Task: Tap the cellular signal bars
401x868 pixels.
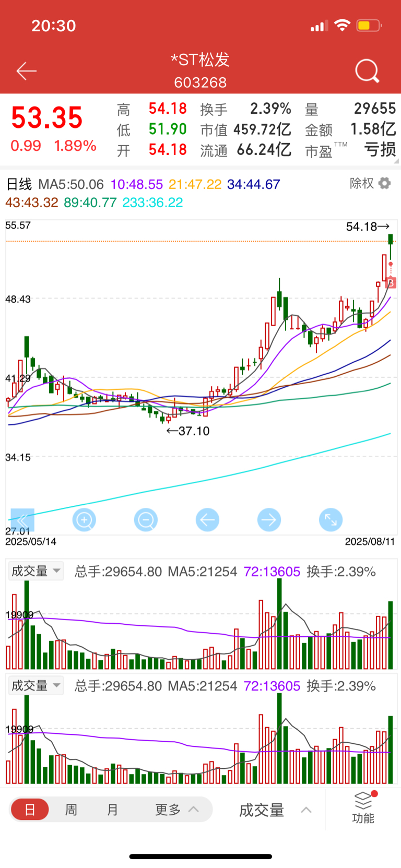Action: [x=319, y=26]
